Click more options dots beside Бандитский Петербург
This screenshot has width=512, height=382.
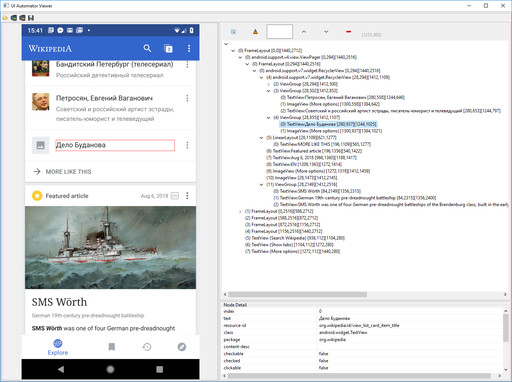[x=187, y=65]
